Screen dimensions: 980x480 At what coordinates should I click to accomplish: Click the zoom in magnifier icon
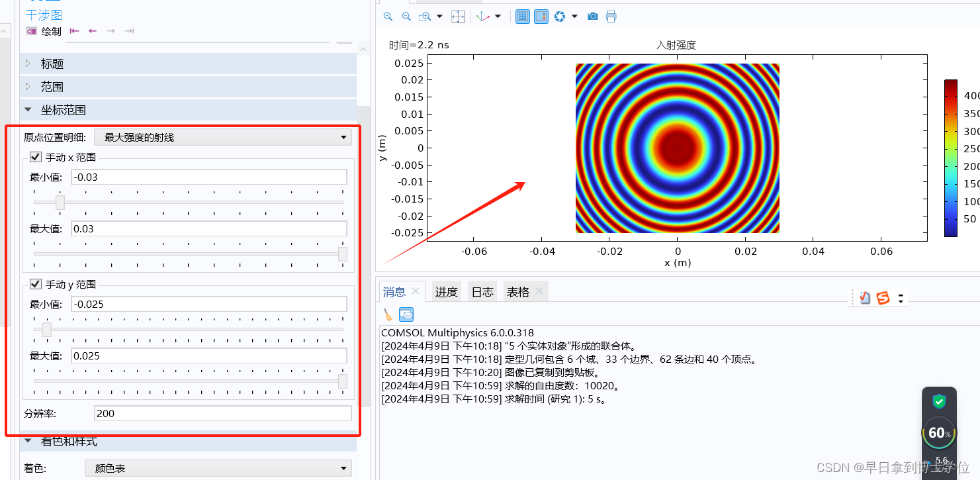388,17
